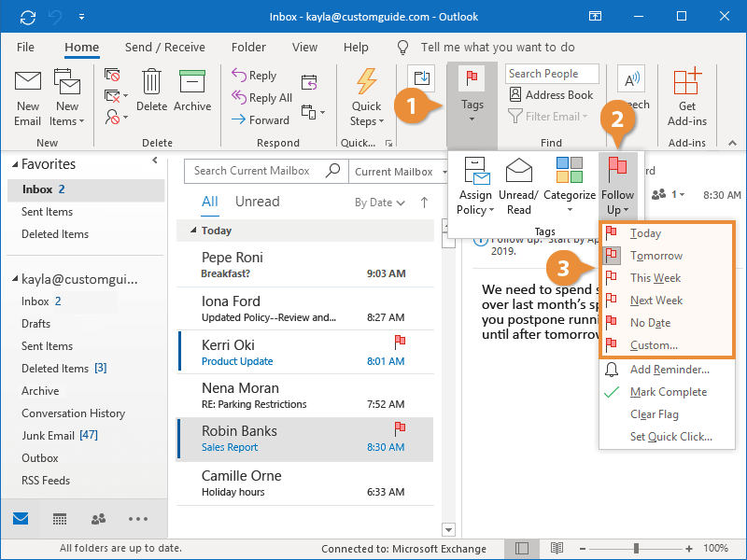
Task: Select the Tomorrow flag option
Action: 667,256
